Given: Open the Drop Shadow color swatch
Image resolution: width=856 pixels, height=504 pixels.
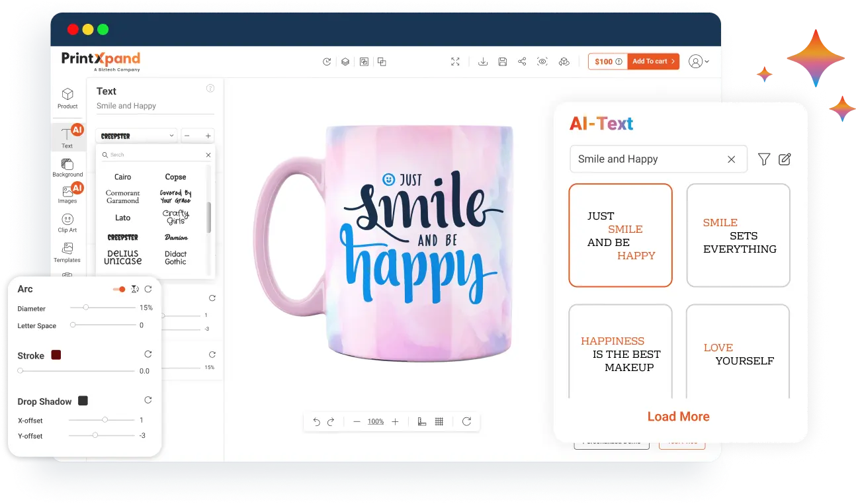Looking at the screenshot, I should pos(83,401).
